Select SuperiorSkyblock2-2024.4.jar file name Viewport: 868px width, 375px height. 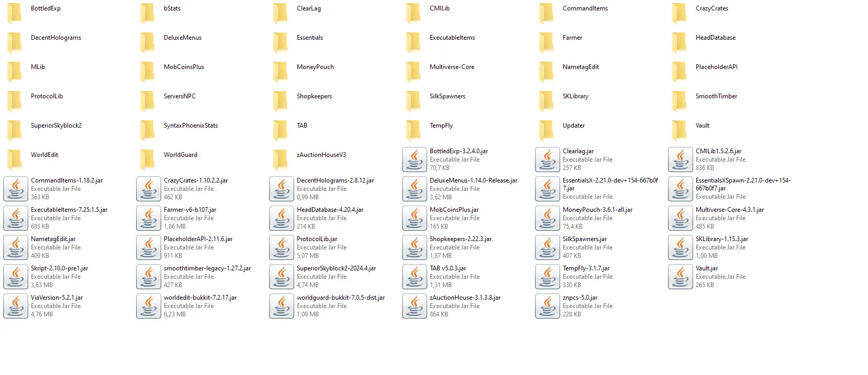pos(336,268)
